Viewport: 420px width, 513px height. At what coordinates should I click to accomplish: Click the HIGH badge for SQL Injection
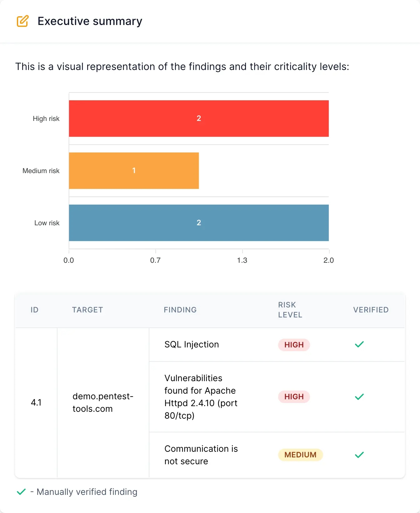click(x=294, y=345)
